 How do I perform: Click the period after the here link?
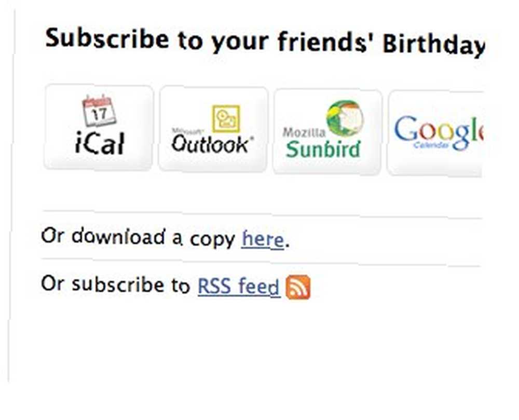click(x=288, y=245)
